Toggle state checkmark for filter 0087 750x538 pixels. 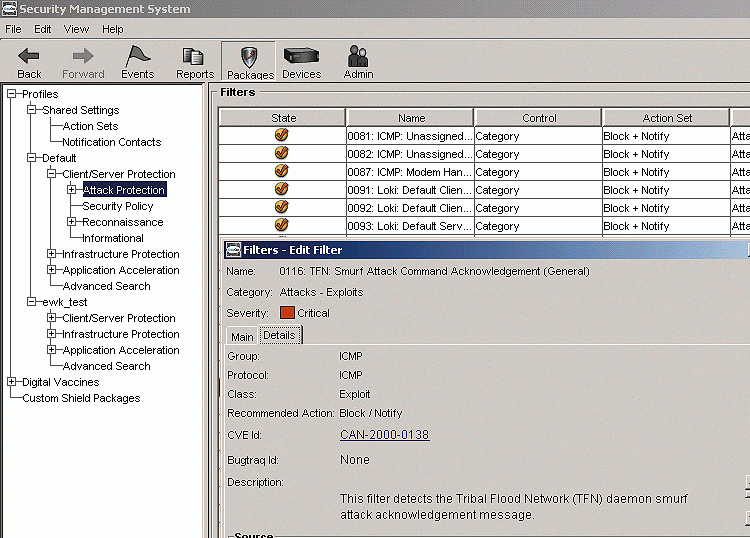[282, 172]
